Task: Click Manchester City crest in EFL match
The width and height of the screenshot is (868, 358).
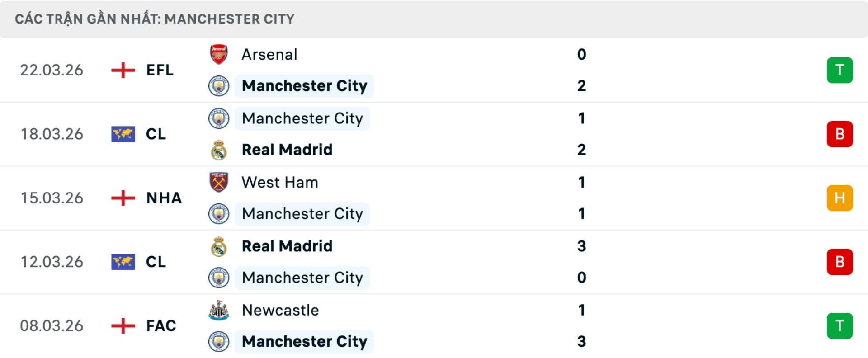Action: click(x=219, y=86)
